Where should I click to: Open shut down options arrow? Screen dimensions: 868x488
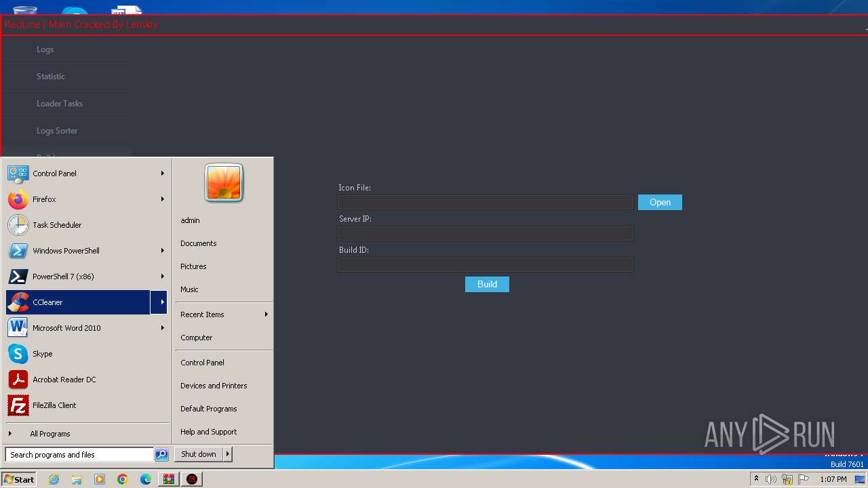coord(228,454)
